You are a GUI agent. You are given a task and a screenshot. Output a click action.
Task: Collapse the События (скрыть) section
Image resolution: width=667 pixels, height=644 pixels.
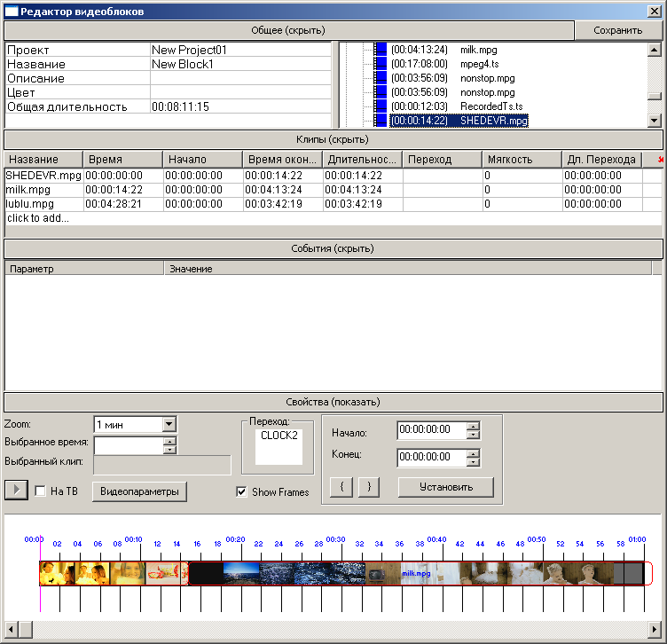click(333, 248)
